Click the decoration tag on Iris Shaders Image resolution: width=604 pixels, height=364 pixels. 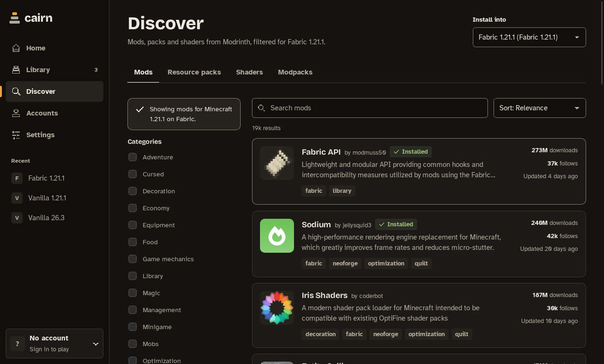coord(320,334)
